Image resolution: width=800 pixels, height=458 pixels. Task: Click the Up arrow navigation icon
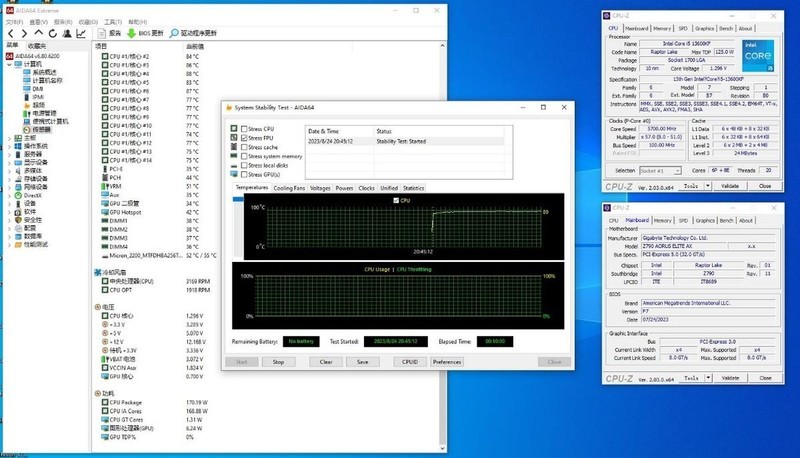coord(40,32)
